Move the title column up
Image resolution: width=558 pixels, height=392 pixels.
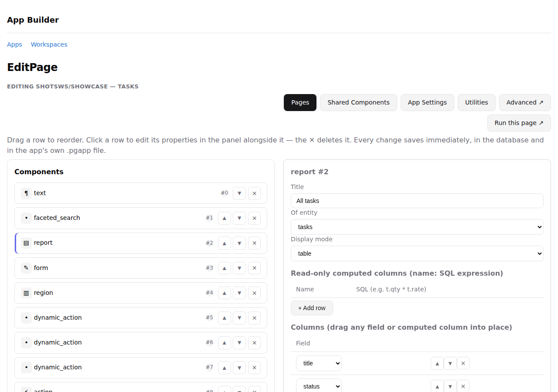437,363
